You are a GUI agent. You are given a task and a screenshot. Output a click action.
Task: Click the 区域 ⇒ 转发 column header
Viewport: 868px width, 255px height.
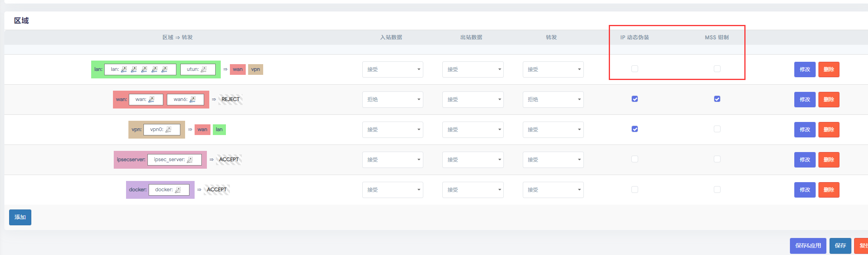(178, 37)
